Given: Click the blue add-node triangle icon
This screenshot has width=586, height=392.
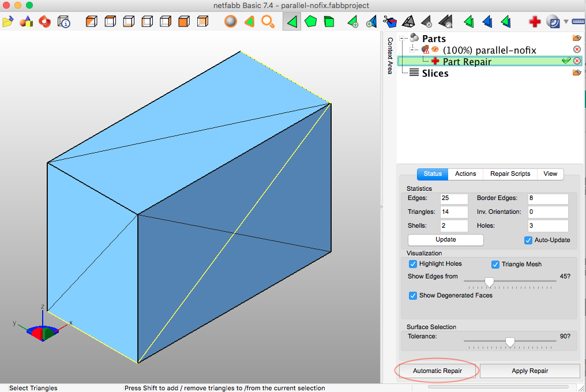Looking at the screenshot, I should click(371, 22).
